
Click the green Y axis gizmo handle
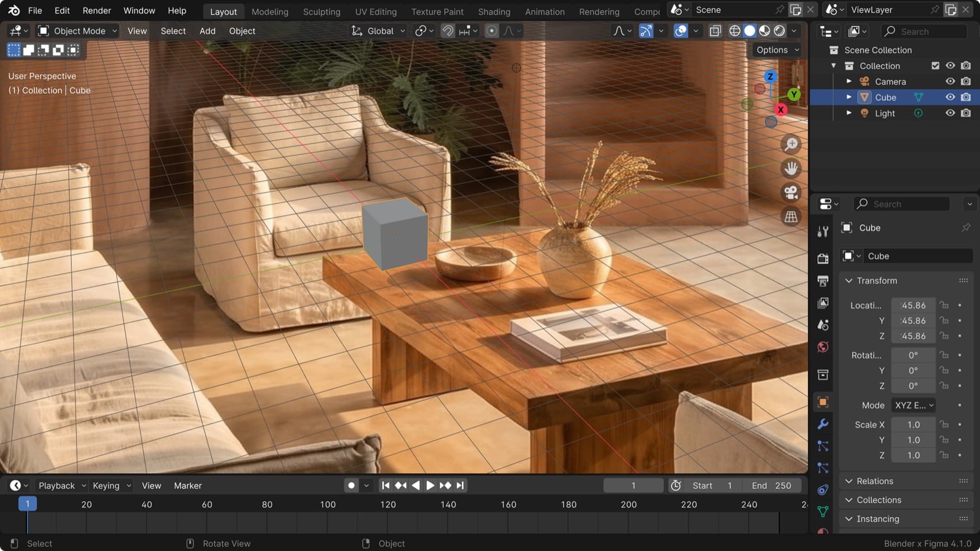click(x=794, y=94)
